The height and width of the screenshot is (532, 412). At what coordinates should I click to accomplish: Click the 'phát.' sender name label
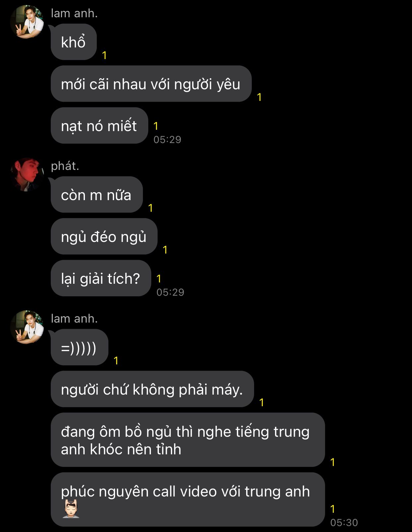pyautogui.click(x=65, y=166)
